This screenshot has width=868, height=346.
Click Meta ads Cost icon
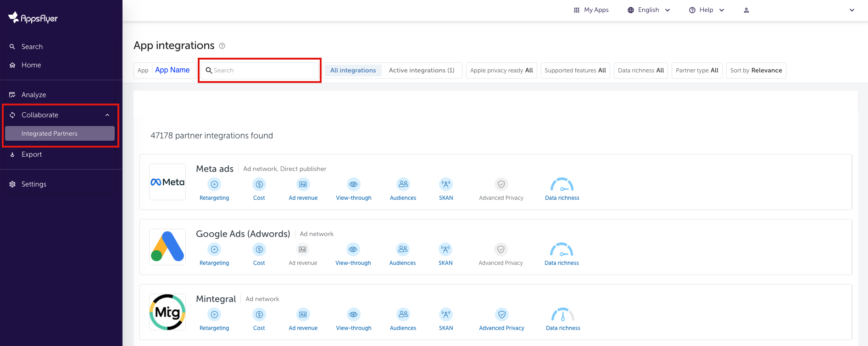point(259,184)
